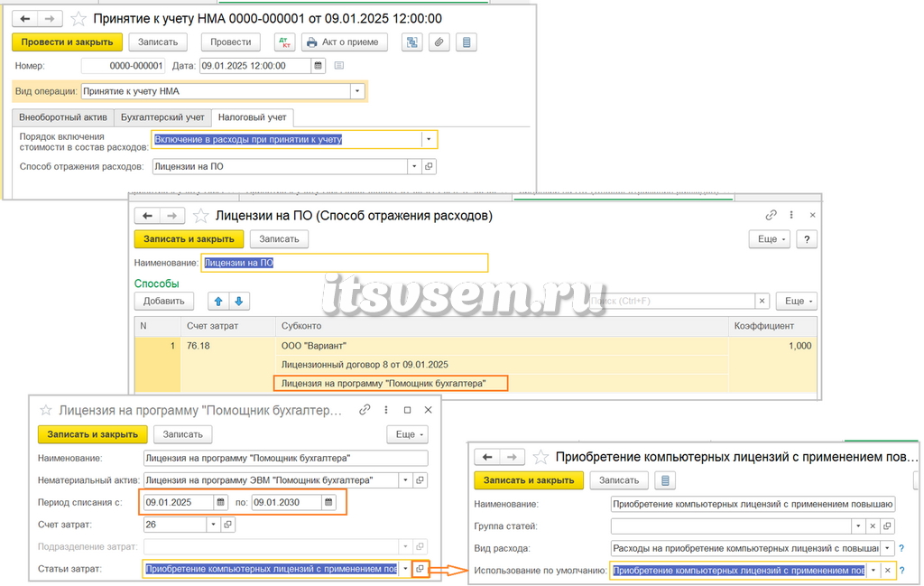924x586 pixels.
Task: Click the Провести и закрыть button
Action: tap(67, 42)
